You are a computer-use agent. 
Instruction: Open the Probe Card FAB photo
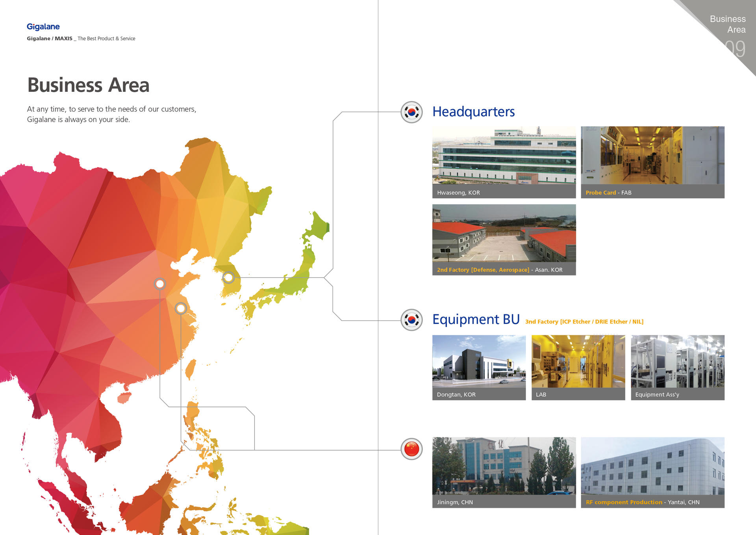click(x=652, y=155)
